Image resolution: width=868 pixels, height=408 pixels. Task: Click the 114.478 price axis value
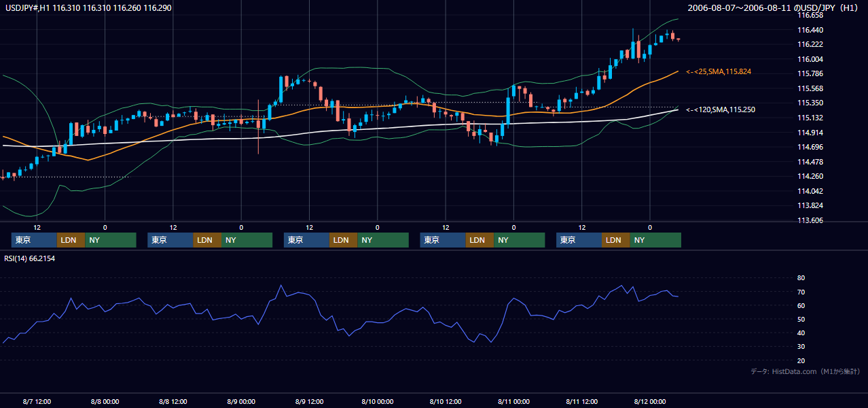pyautogui.click(x=810, y=162)
